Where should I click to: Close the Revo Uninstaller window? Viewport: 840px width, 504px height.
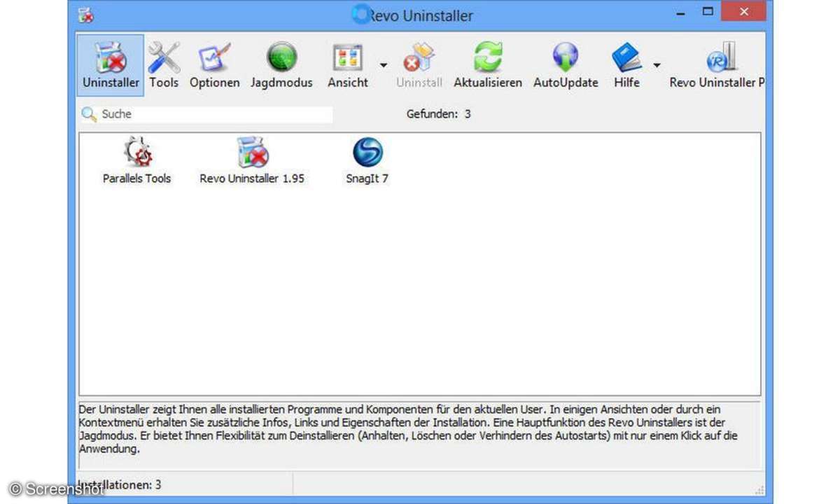click(x=743, y=13)
